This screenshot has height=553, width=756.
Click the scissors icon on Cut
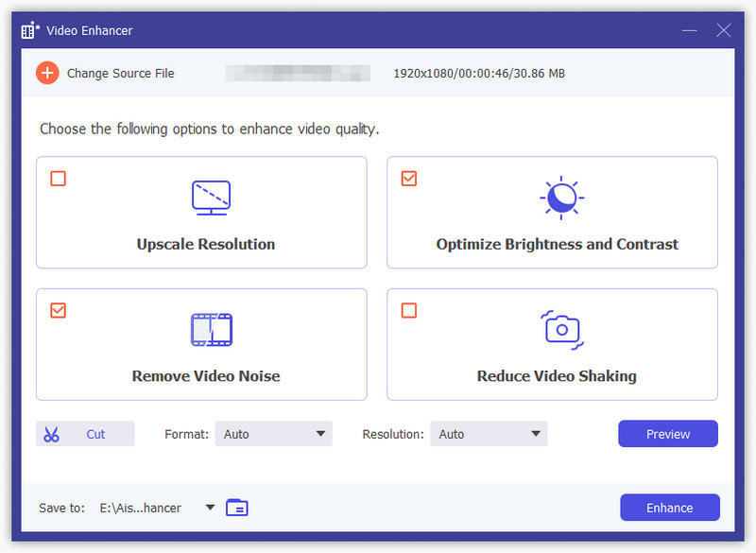point(51,434)
